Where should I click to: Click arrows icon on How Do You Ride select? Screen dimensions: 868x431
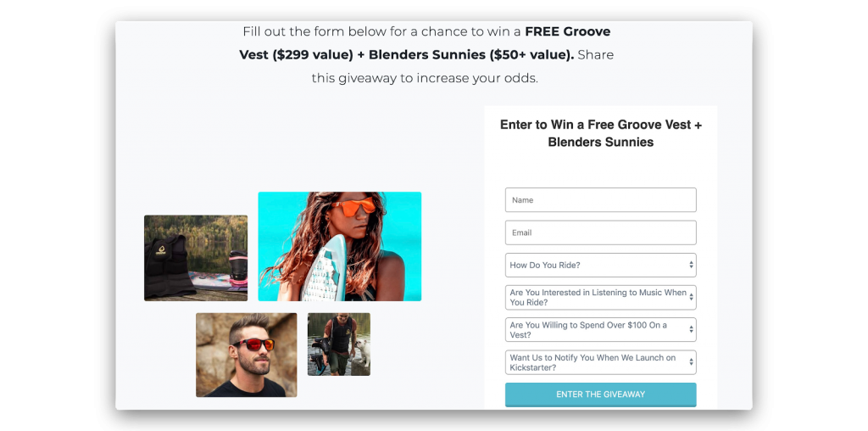coord(691,266)
